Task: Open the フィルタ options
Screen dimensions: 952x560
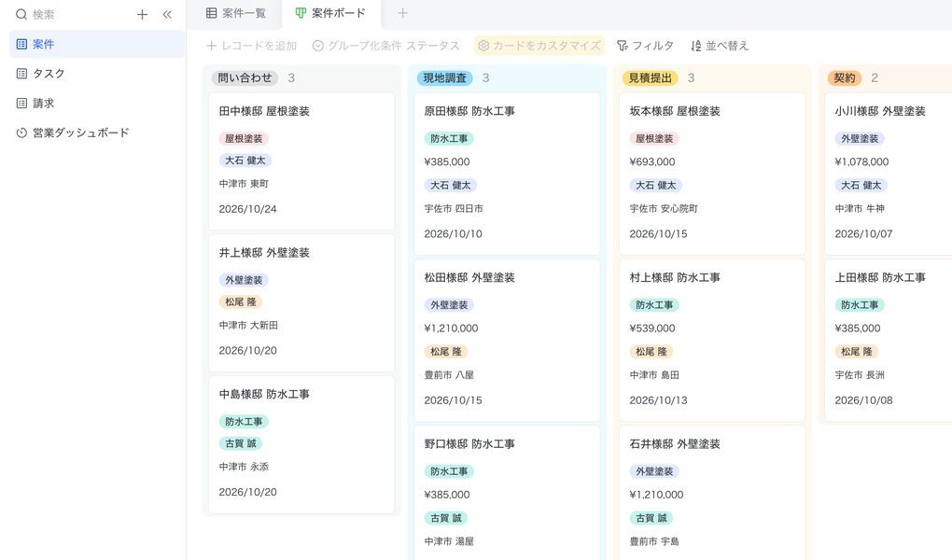Action: (x=645, y=46)
